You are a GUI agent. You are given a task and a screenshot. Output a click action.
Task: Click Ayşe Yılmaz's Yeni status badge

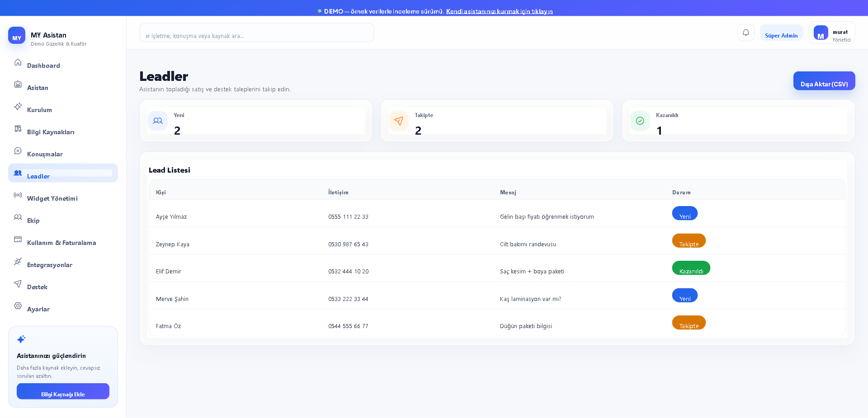[x=685, y=213]
